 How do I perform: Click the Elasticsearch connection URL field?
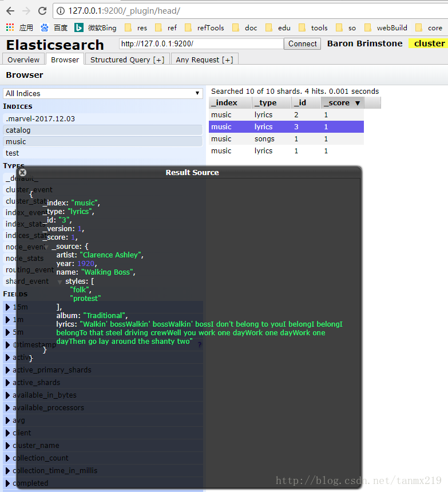[201, 43]
